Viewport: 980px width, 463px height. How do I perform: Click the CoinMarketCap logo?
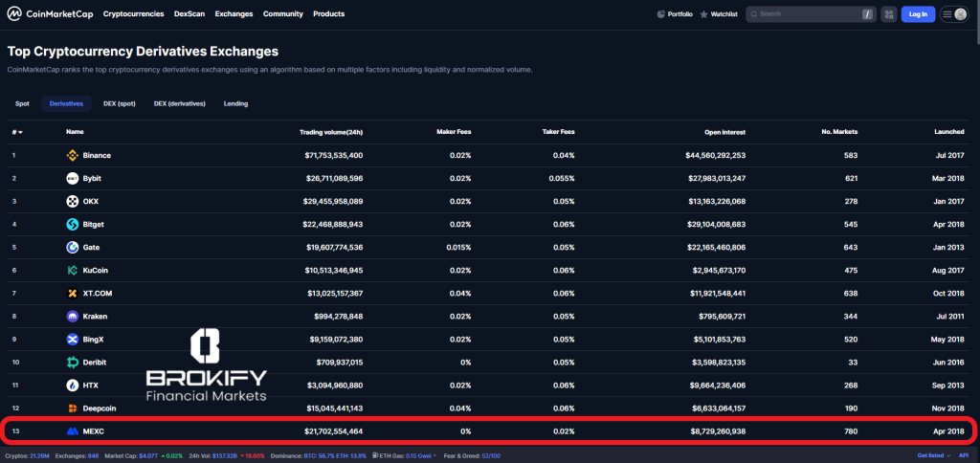pos(50,14)
